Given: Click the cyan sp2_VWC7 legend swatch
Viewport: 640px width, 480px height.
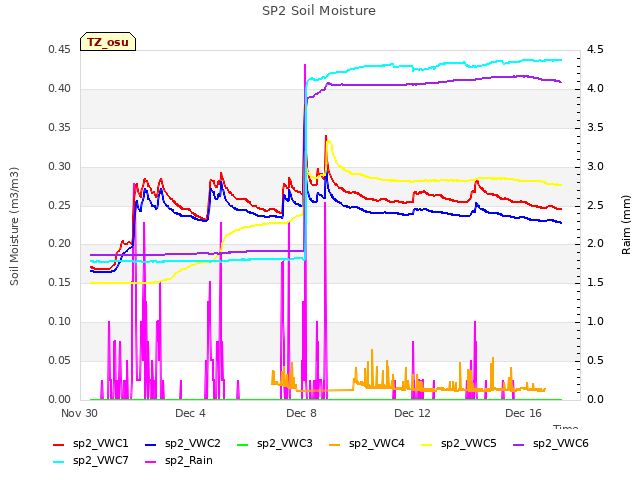Looking at the screenshot, I should (x=59, y=462).
